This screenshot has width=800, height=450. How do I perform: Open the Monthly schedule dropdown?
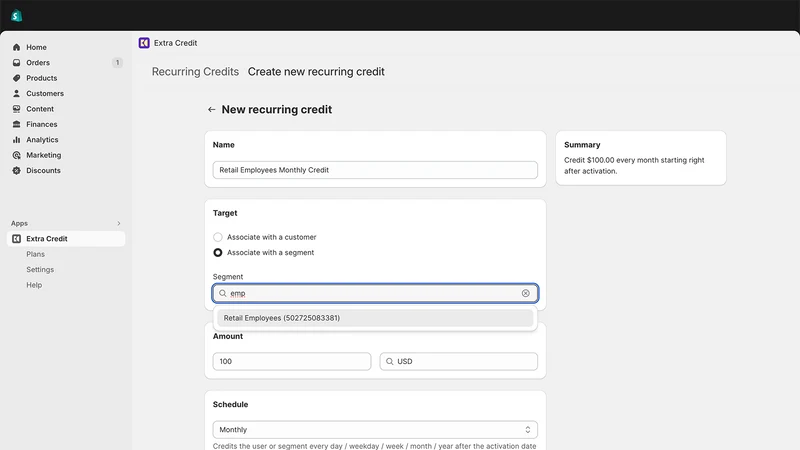[375, 430]
